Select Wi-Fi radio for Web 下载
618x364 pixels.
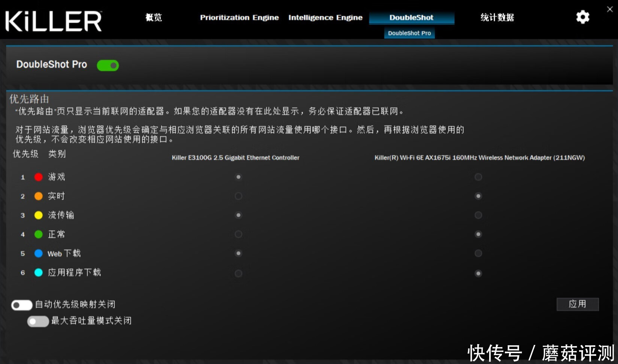[478, 253]
